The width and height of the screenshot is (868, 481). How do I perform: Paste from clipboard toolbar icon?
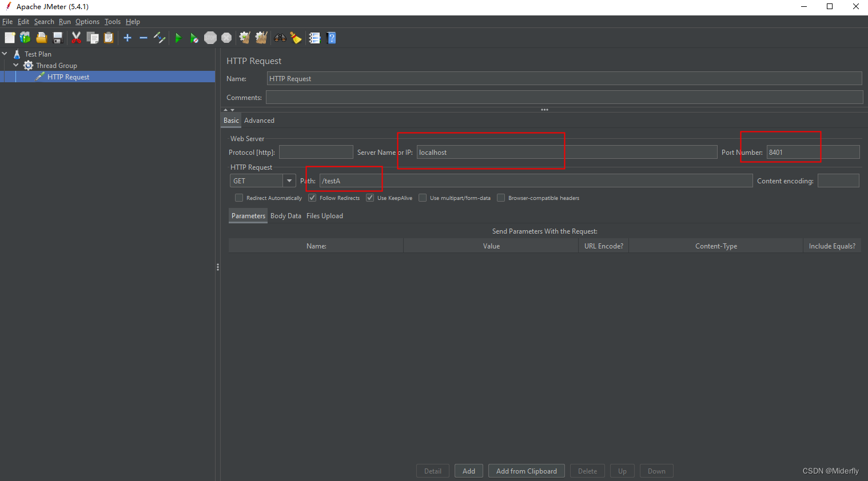pyautogui.click(x=109, y=38)
